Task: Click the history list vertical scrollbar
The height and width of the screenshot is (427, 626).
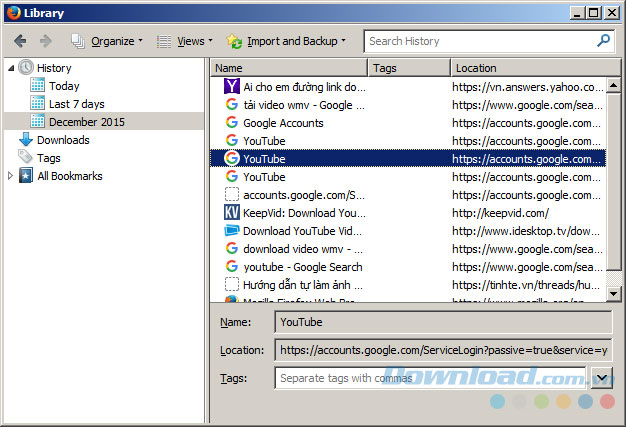Action: tap(615, 180)
